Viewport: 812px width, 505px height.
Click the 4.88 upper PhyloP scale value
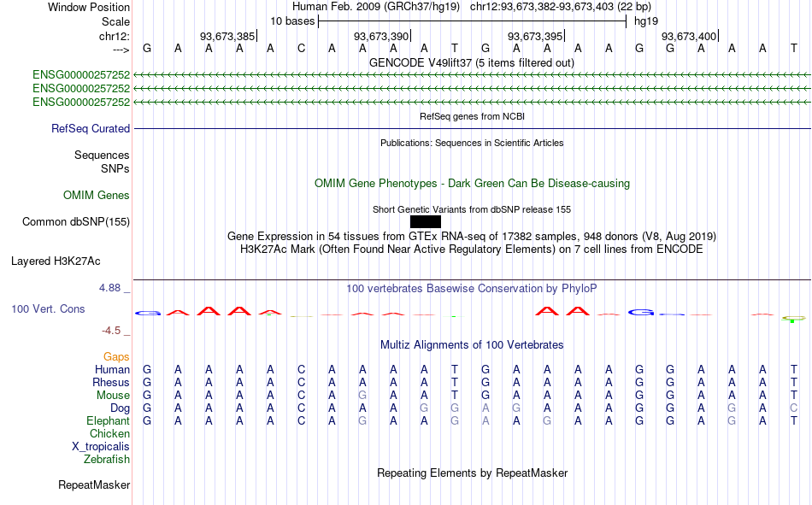[109, 288]
